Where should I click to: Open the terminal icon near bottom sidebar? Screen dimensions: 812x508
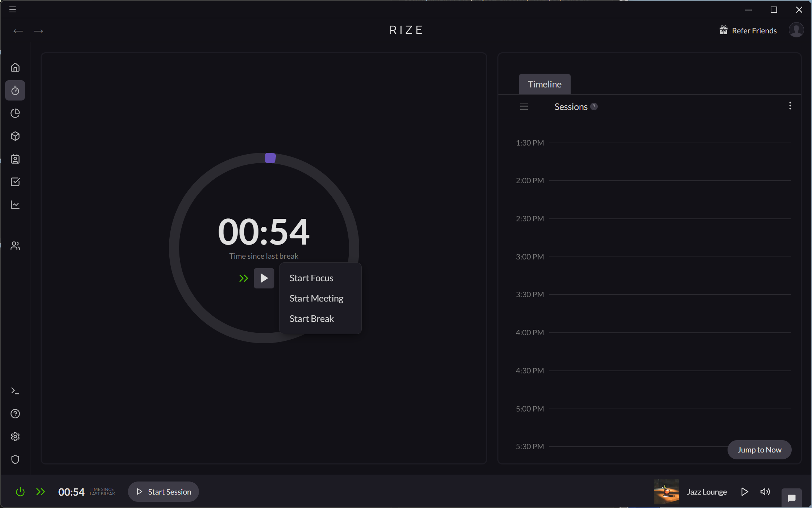click(x=15, y=390)
